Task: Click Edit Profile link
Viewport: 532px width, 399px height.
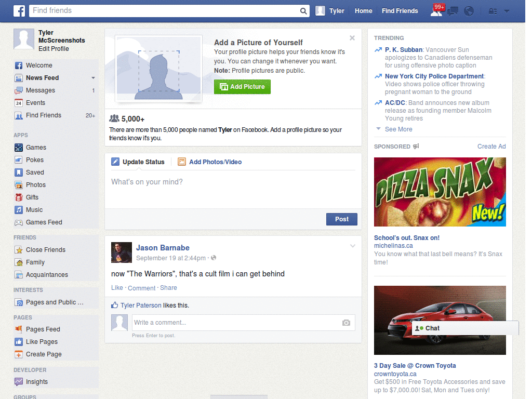Action: pos(54,49)
